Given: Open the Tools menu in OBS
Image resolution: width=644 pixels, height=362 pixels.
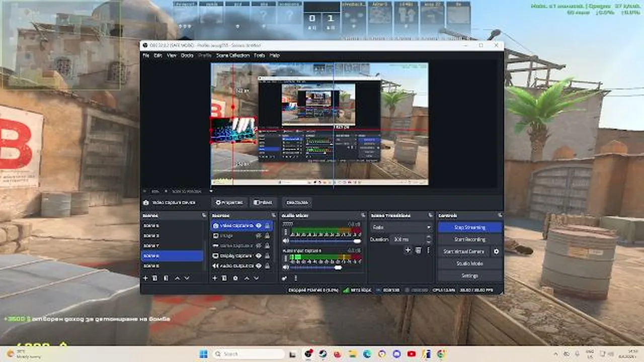Looking at the screenshot, I should (x=259, y=55).
